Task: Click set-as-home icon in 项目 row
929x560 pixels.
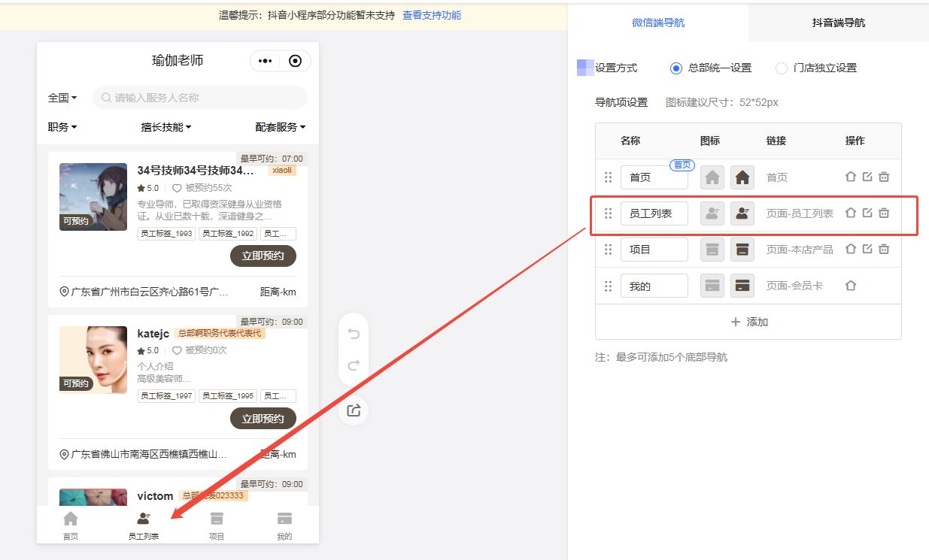Action: 851,249
